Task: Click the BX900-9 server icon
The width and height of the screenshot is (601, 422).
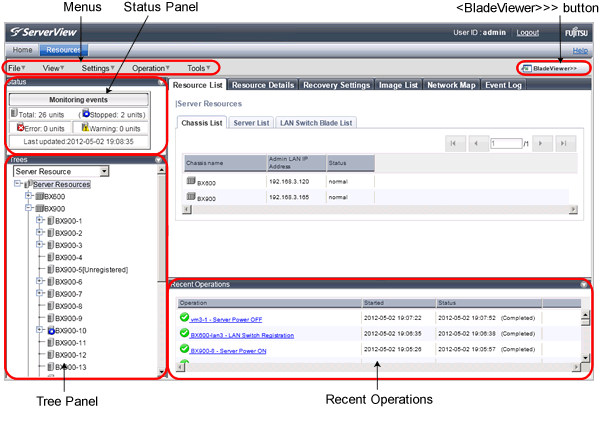Action: click(51, 318)
